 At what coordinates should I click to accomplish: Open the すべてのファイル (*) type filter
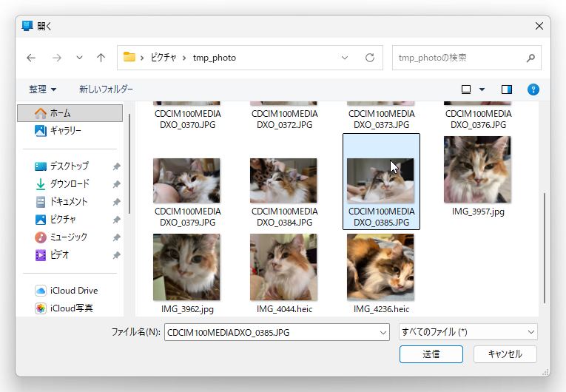point(468,331)
